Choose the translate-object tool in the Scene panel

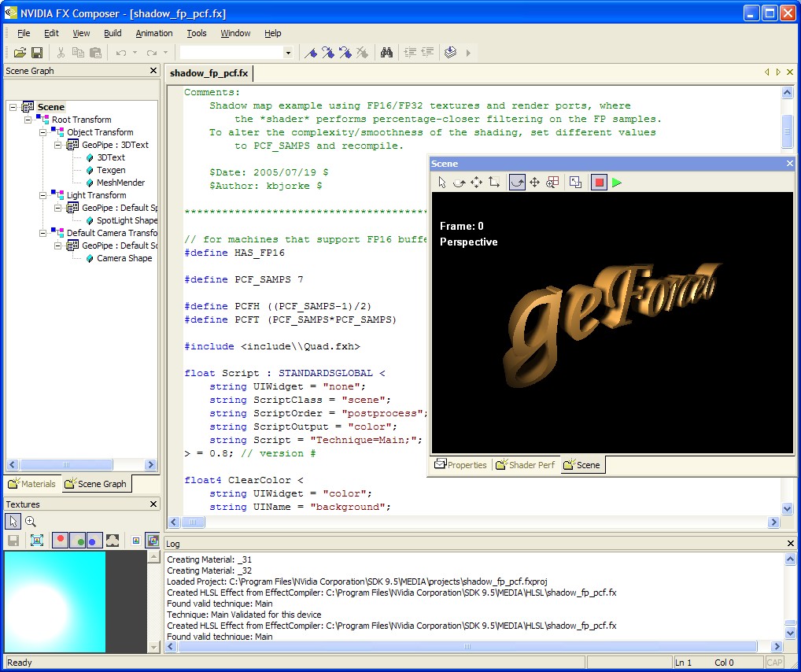pyautogui.click(x=476, y=183)
